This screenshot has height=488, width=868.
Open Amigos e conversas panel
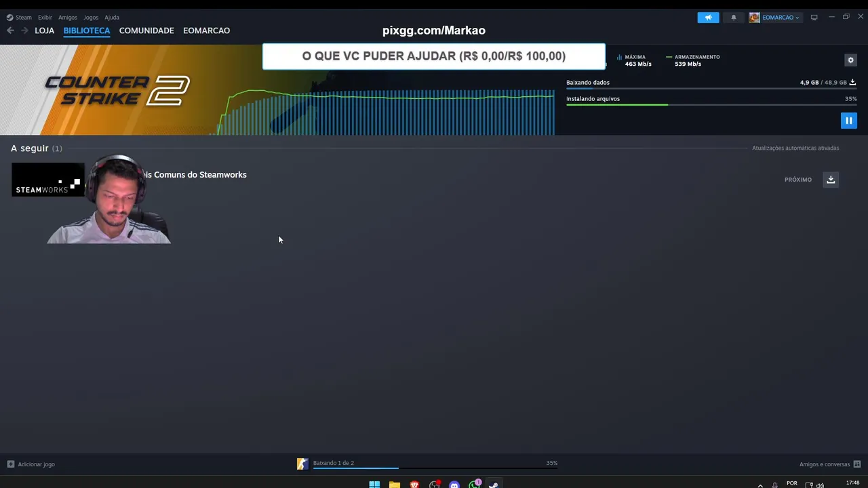pos(830,464)
